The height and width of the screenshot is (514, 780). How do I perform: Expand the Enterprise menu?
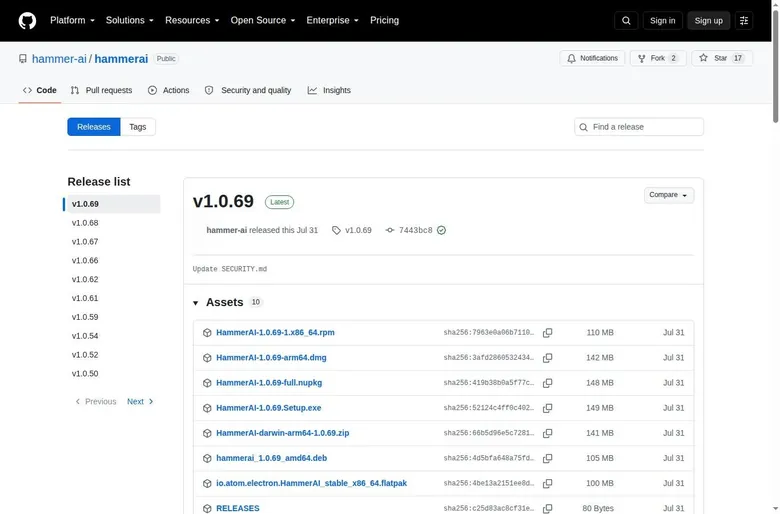tap(332, 20)
